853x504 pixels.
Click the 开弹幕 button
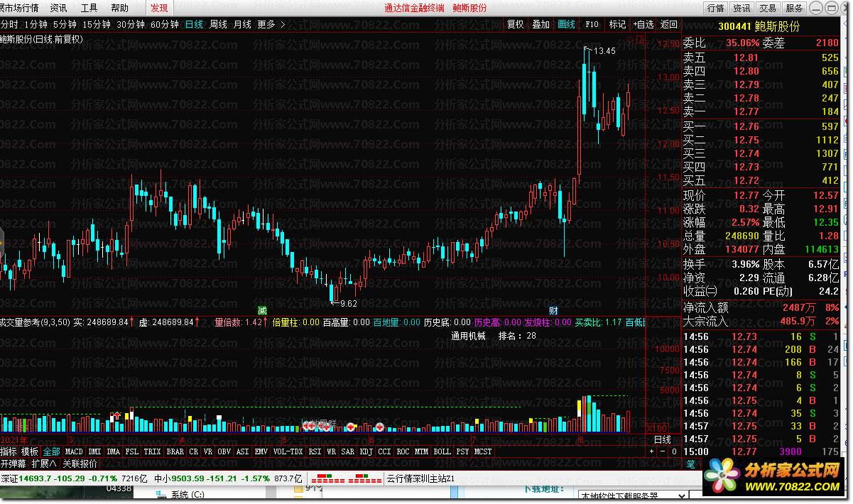[13, 464]
